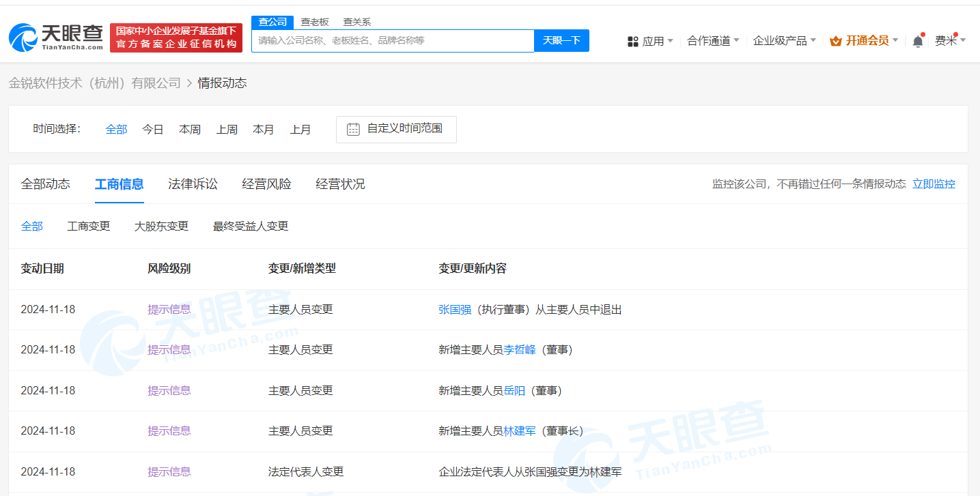Image resolution: width=980 pixels, height=496 pixels.
Task: Open the 费米 user menu
Action: pyautogui.click(x=950, y=41)
